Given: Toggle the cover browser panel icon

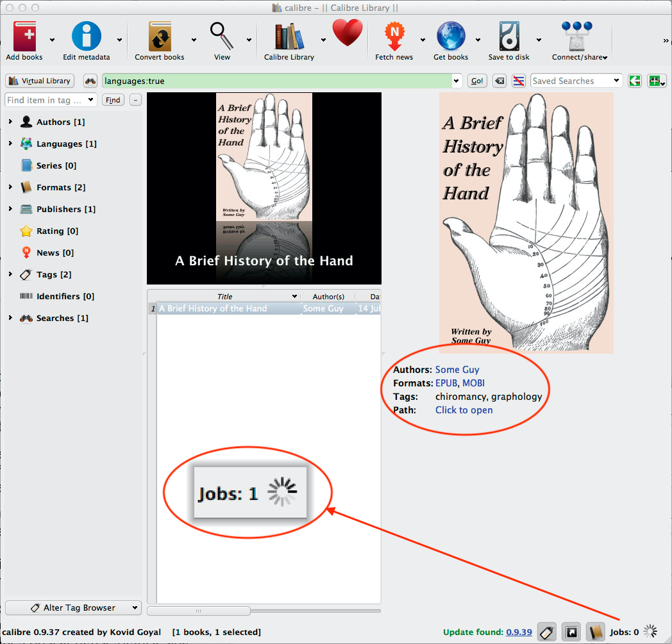Looking at the screenshot, I should [x=571, y=631].
